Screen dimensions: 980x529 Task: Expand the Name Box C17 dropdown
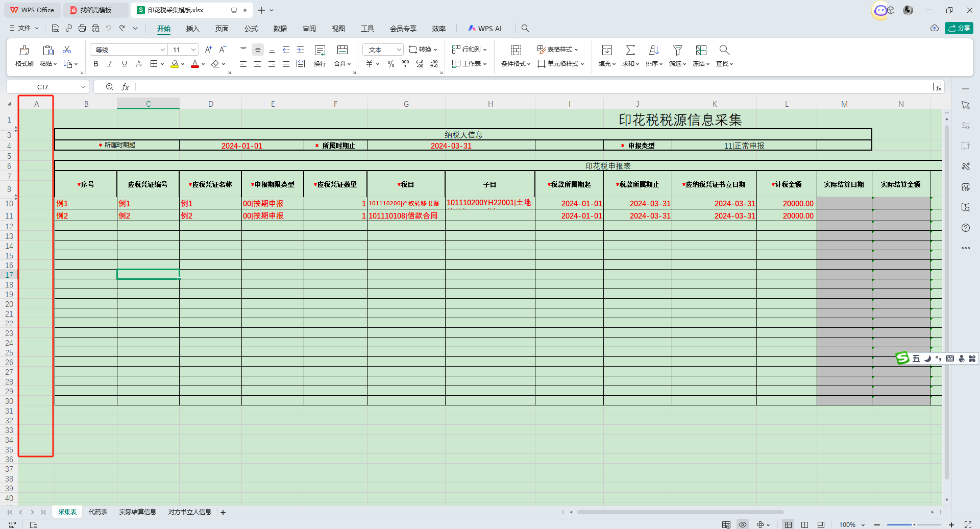[x=83, y=87]
